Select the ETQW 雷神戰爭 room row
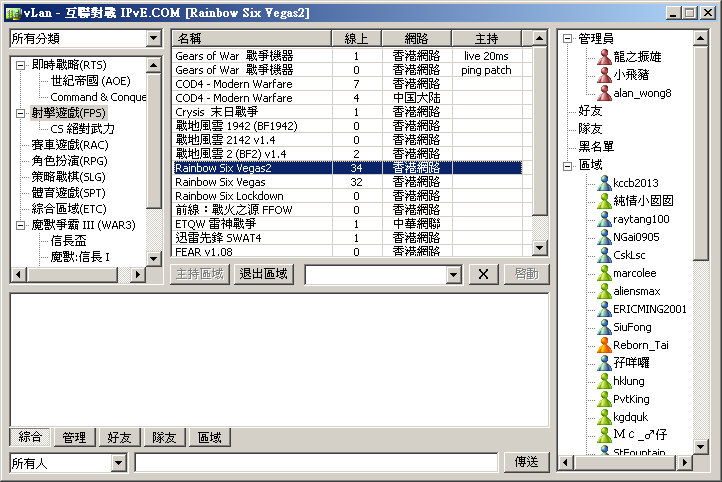 click(x=347, y=224)
